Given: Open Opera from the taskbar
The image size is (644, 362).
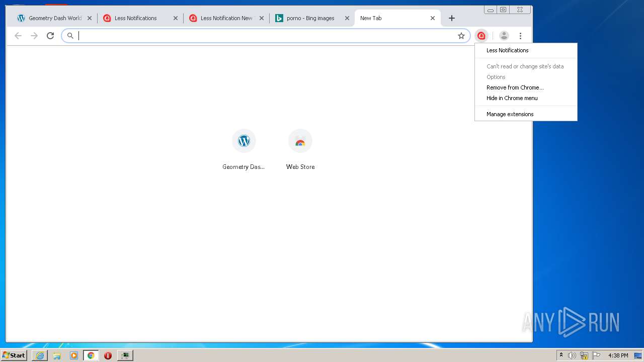Looking at the screenshot, I should point(108,355).
